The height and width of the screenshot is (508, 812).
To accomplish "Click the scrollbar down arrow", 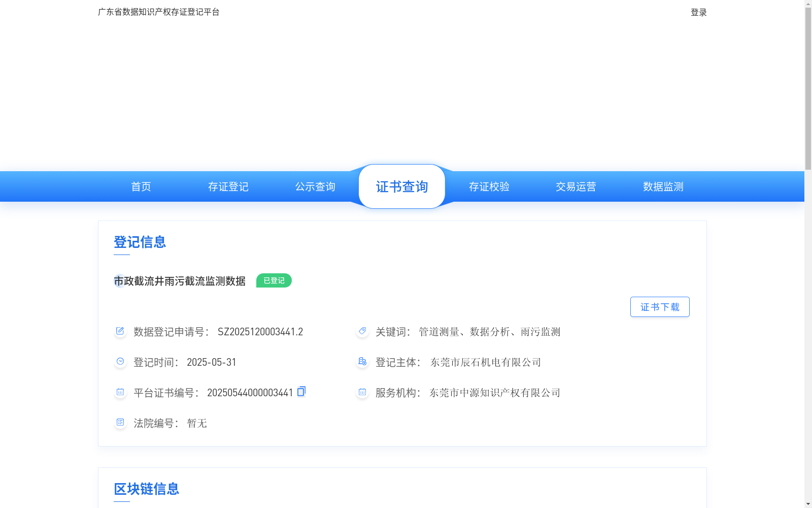I will pos(808,504).
